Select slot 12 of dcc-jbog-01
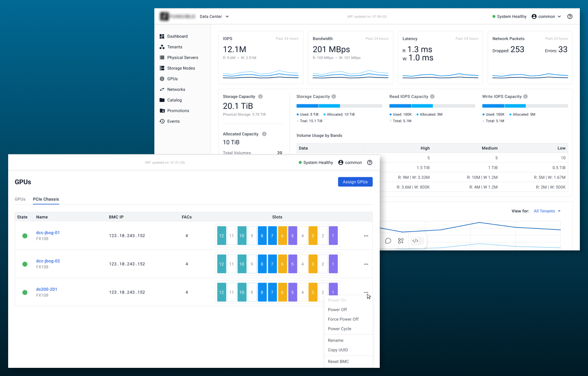 (221, 236)
